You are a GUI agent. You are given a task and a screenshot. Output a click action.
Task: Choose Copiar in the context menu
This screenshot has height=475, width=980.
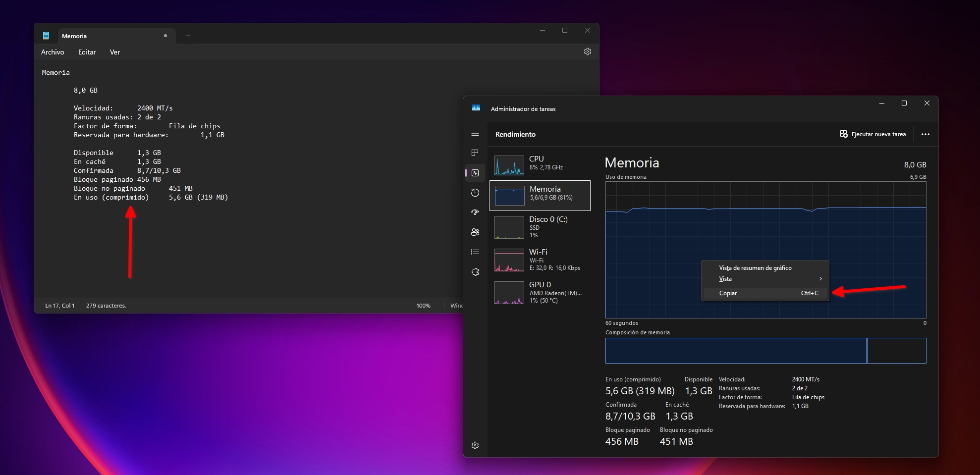pyautogui.click(x=765, y=293)
